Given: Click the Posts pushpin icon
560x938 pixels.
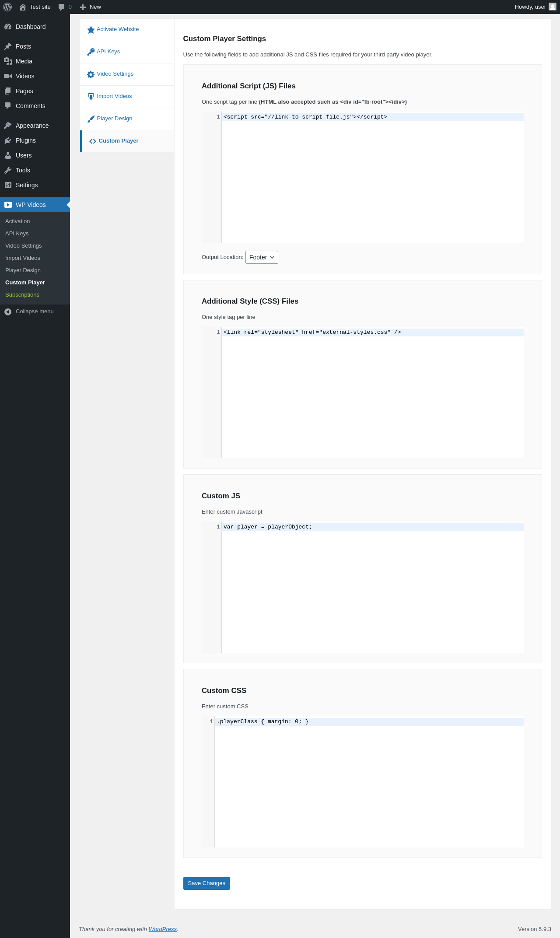Looking at the screenshot, I should pyautogui.click(x=8, y=46).
